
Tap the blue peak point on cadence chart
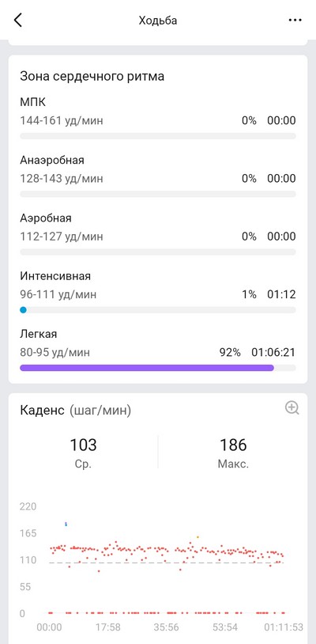(x=66, y=524)
